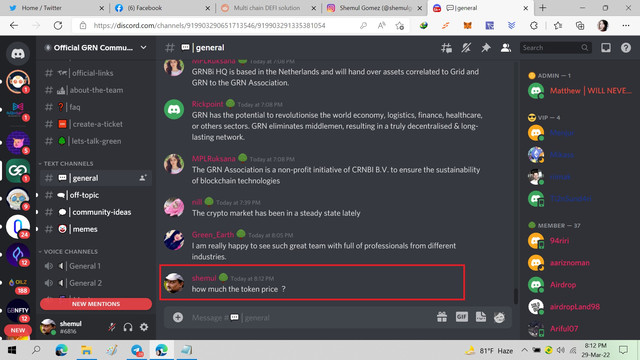The width and height of the screenshot is (640, 360).
Task: Join General 1 voice channel
Action: click(96, 266)
